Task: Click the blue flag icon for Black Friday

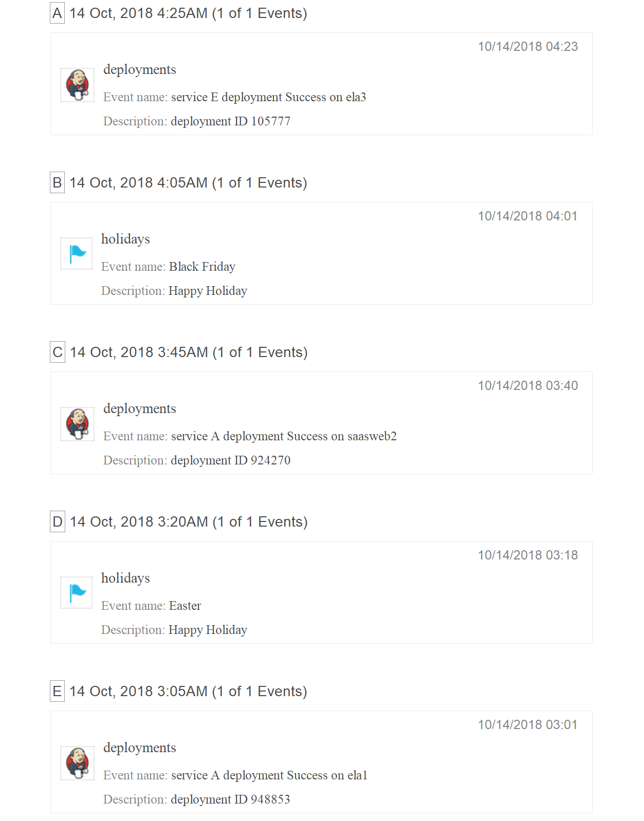Action: (77, 253)
